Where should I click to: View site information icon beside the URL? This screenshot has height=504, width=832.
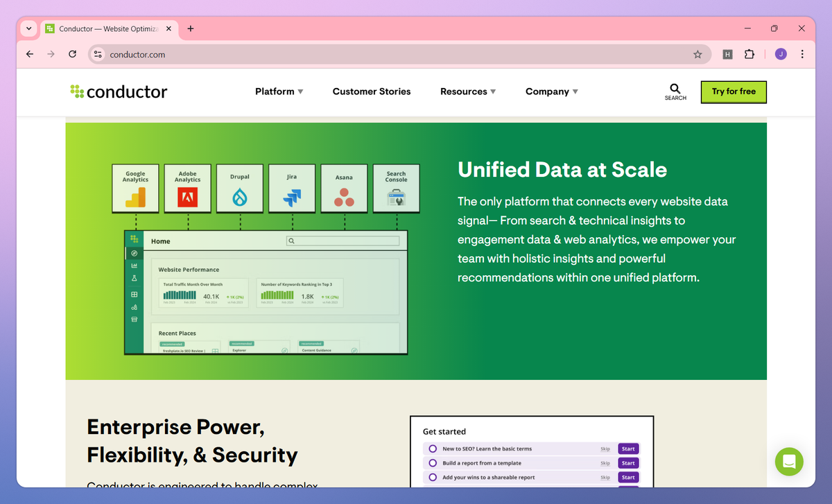[x=98, y=54]
